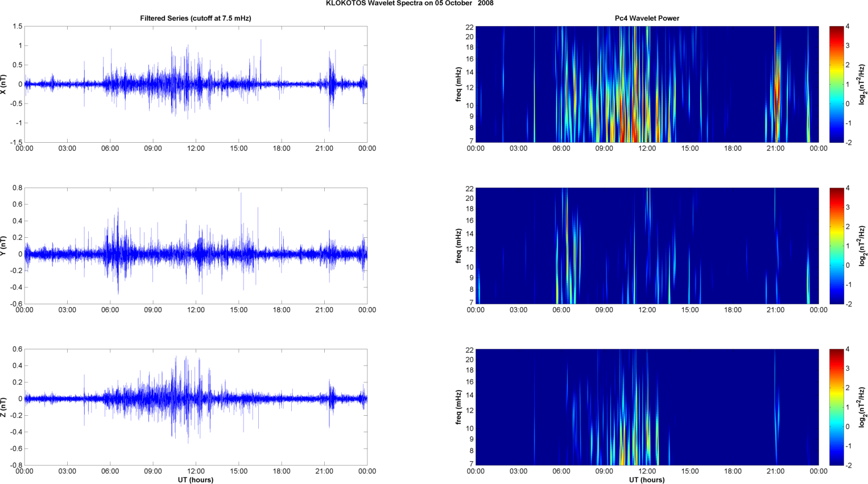Click the 0.4 tick on Y (nT) axis
The image size is (868, 484).
tap(17, 221)
